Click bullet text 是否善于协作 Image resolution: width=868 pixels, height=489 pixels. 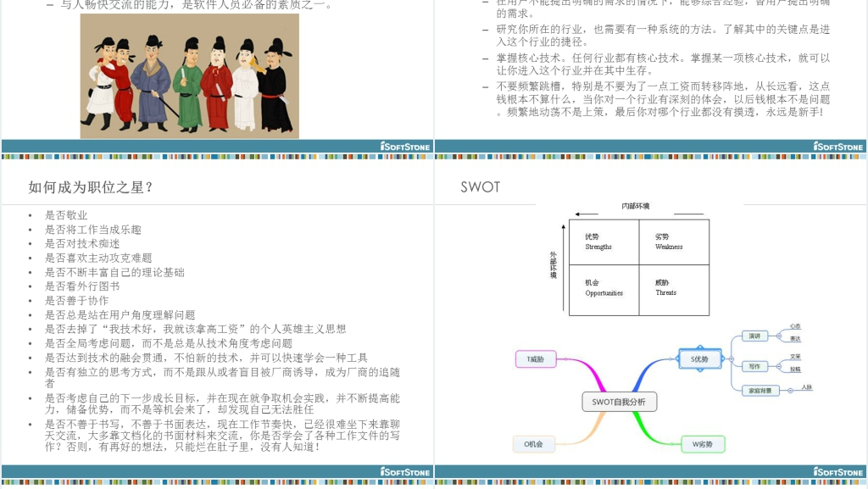point(76,300)
